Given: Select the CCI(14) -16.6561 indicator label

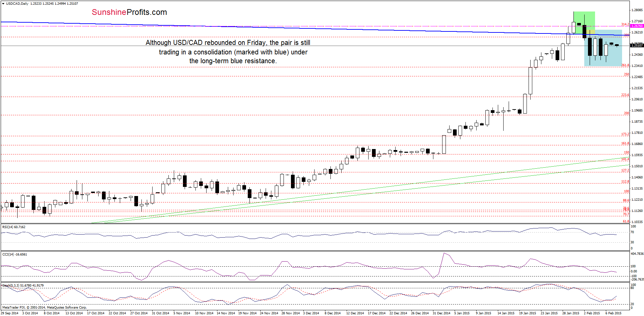Looking at the screenshot, I should tap(15, 254).
